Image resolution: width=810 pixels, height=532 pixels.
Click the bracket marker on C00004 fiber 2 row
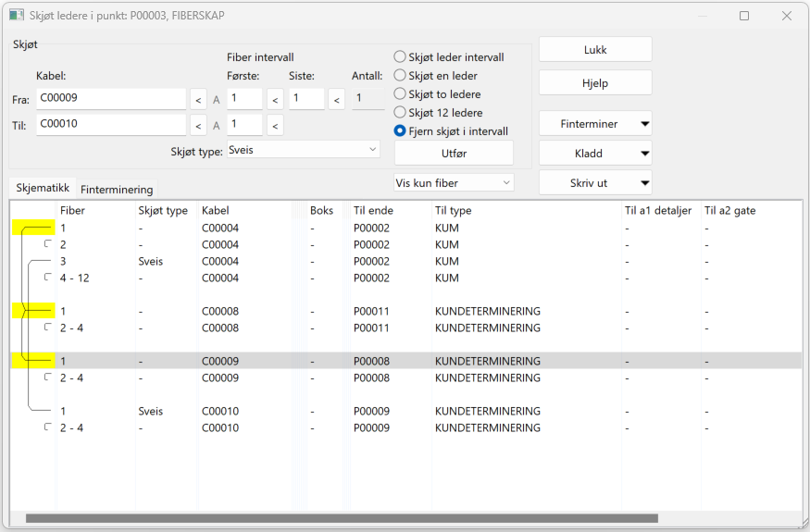[x=47, y=243]
